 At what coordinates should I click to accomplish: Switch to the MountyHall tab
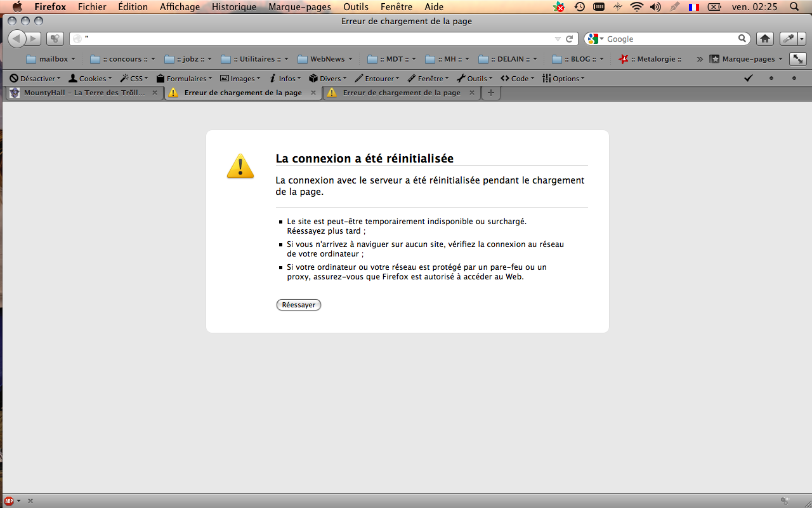(79, 93)
